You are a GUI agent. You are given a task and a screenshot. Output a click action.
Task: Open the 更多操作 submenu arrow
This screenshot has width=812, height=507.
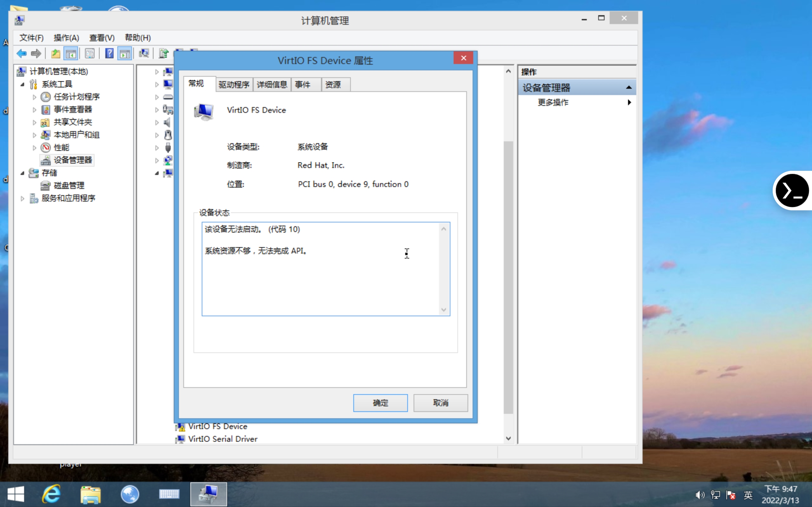tap(629, 102)
